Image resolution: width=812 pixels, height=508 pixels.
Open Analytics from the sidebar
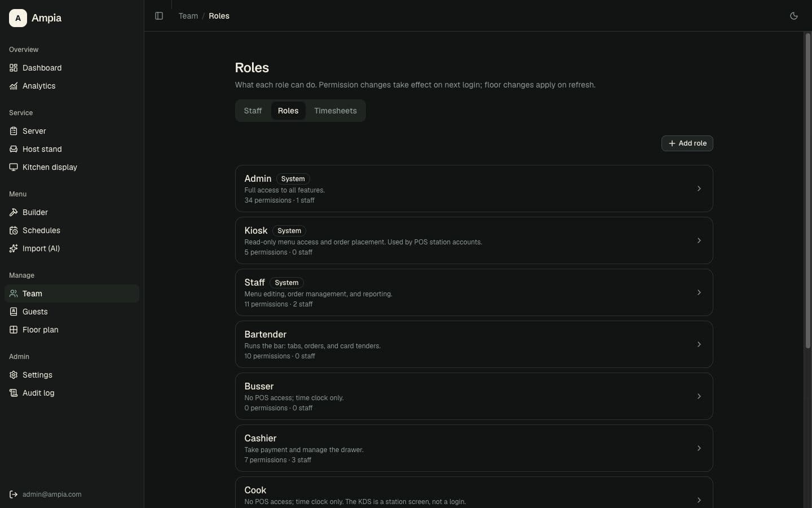pos(72,86)
